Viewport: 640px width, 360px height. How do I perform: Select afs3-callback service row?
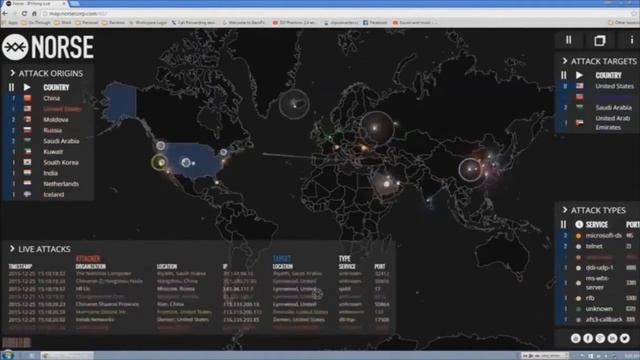[x=599, y=320]
